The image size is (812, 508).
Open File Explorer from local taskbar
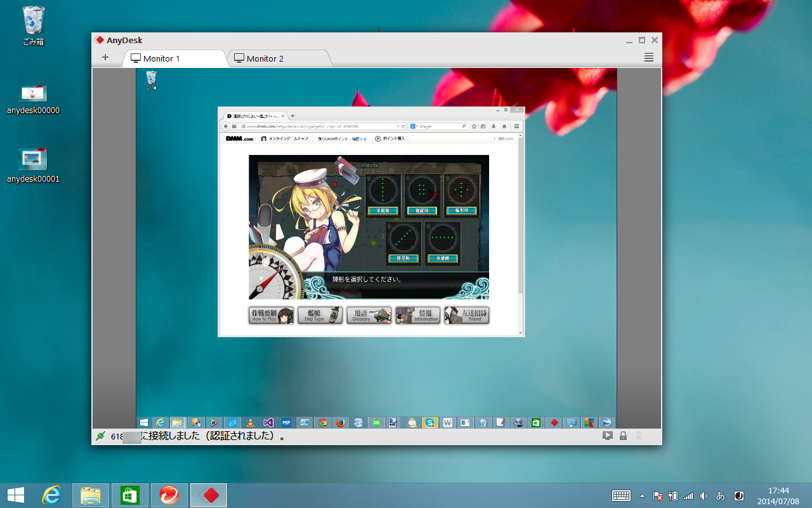click(x=91, y=495)
